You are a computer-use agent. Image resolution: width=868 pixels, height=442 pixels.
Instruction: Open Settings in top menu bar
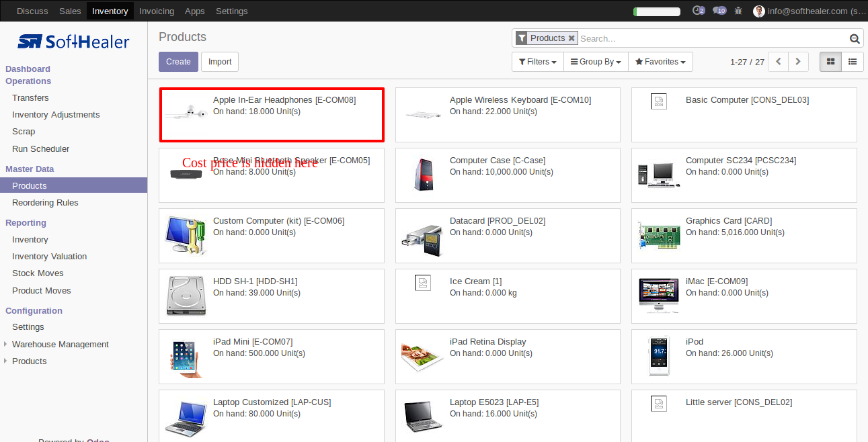(232, 11)
